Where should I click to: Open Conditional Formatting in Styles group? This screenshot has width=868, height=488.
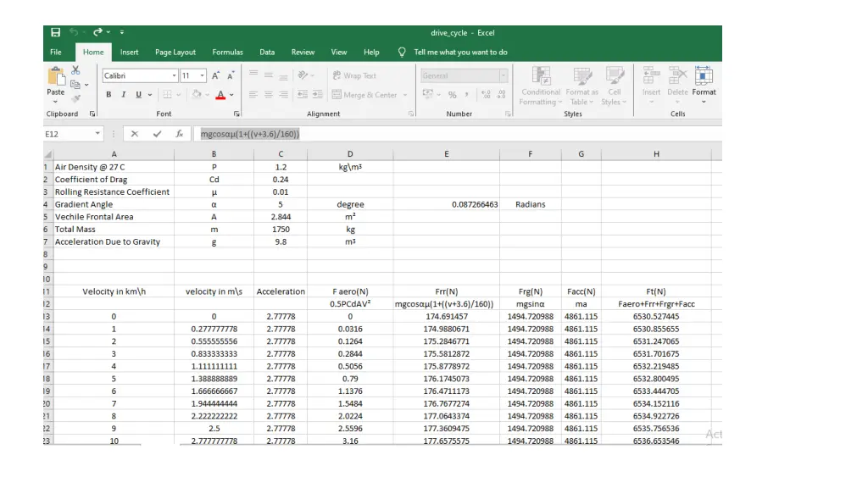541,86
